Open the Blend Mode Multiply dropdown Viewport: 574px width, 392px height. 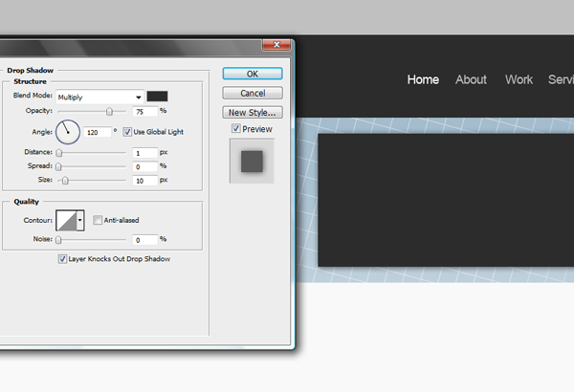[99, 97]
